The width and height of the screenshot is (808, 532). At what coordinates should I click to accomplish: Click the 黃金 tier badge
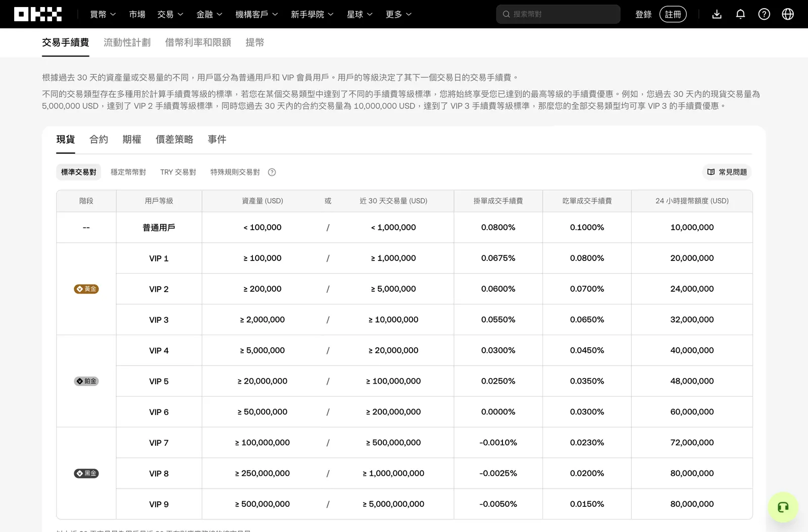[x=86, y=289]
